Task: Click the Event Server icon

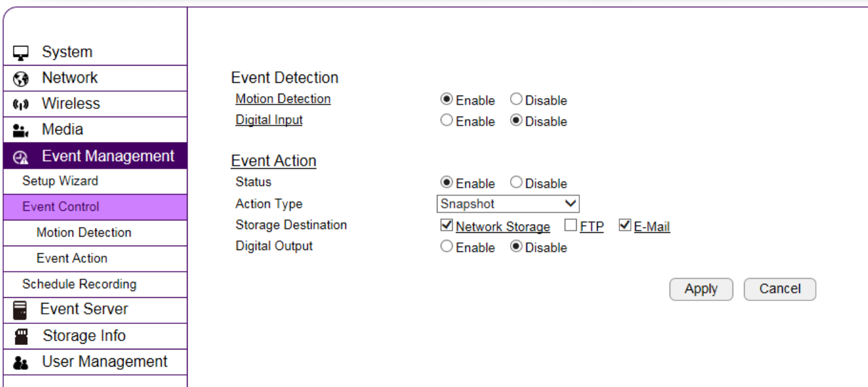Action: (20, 310)
